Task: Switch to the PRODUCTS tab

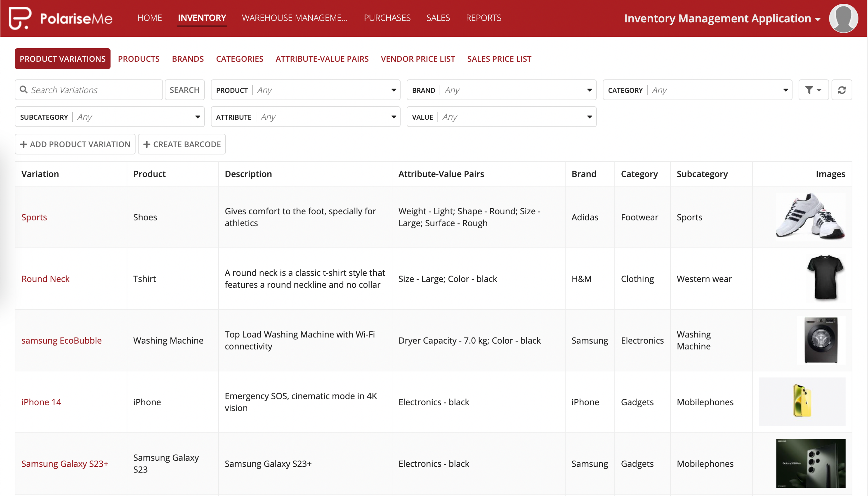Action: coord(139,59)
